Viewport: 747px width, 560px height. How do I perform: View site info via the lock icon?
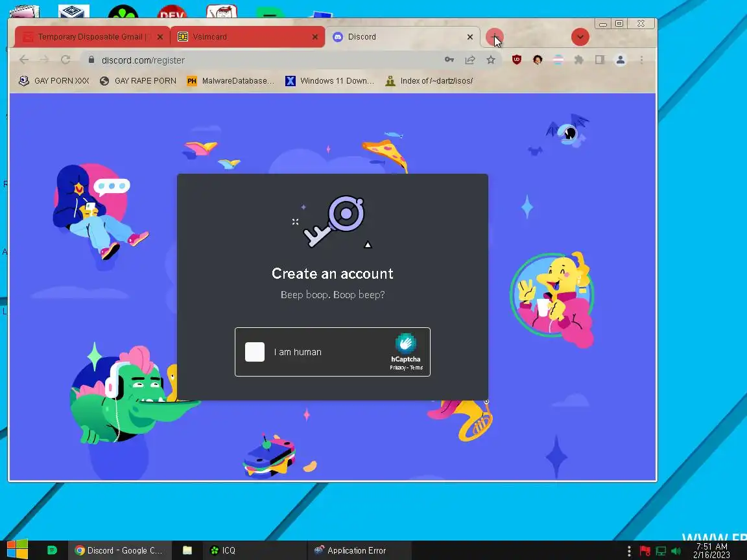pyautogui.click(x=91, y=60)
